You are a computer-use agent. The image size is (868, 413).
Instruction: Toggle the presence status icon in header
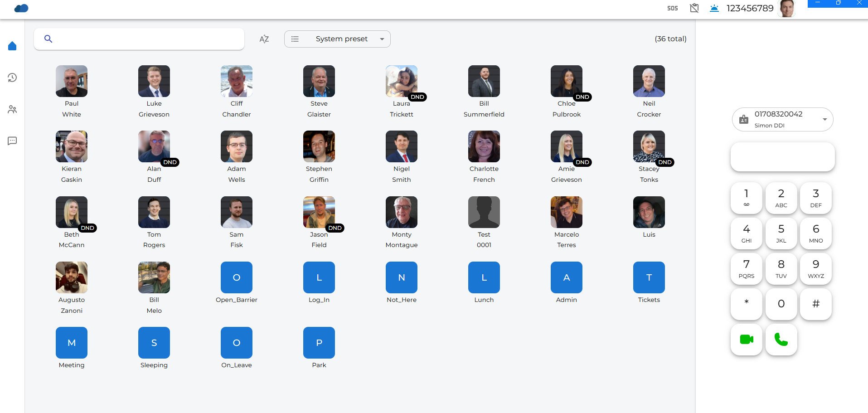[x=714, y=8]
